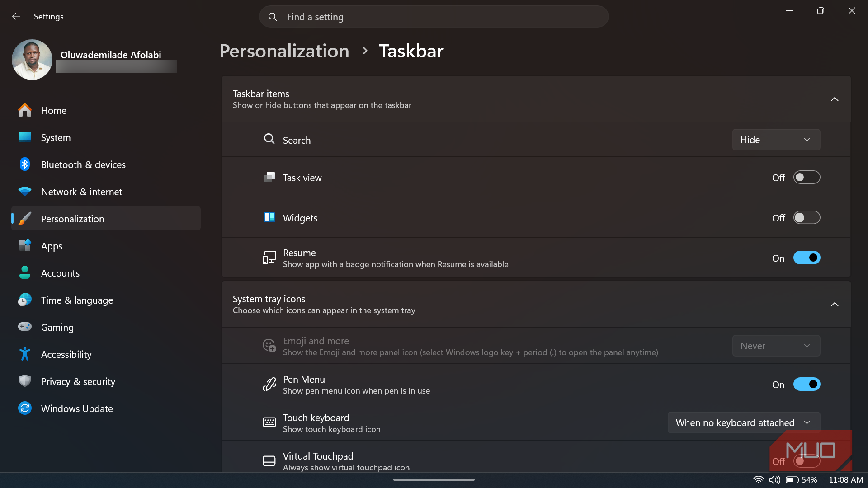The image size is (868, 488).
Task: Select Time & language in sidebar
Action: (106, 300)
